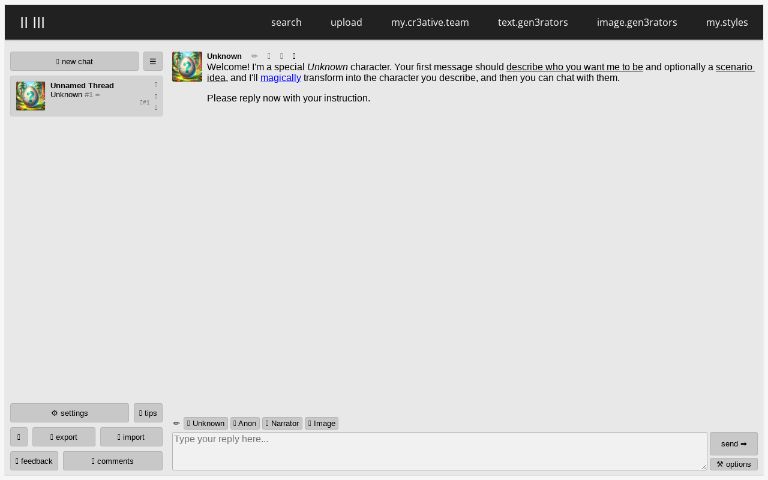Go to image.gen3rators in the navigation bar
Screen dimensions: 768x480
(636, 22)
